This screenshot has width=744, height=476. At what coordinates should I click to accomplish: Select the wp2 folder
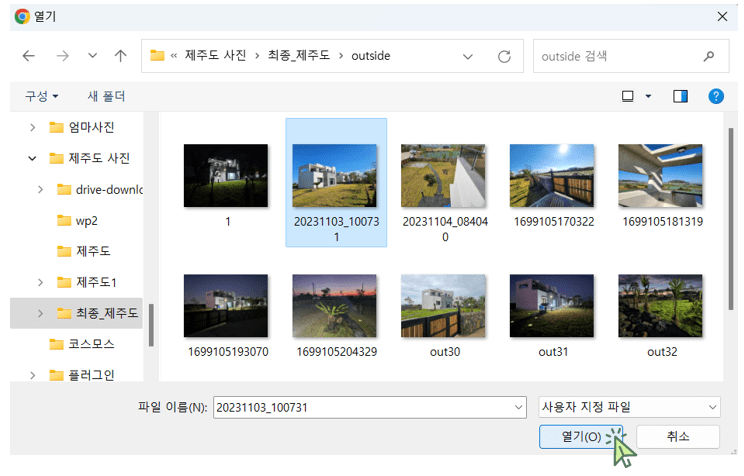coord(77,221)
